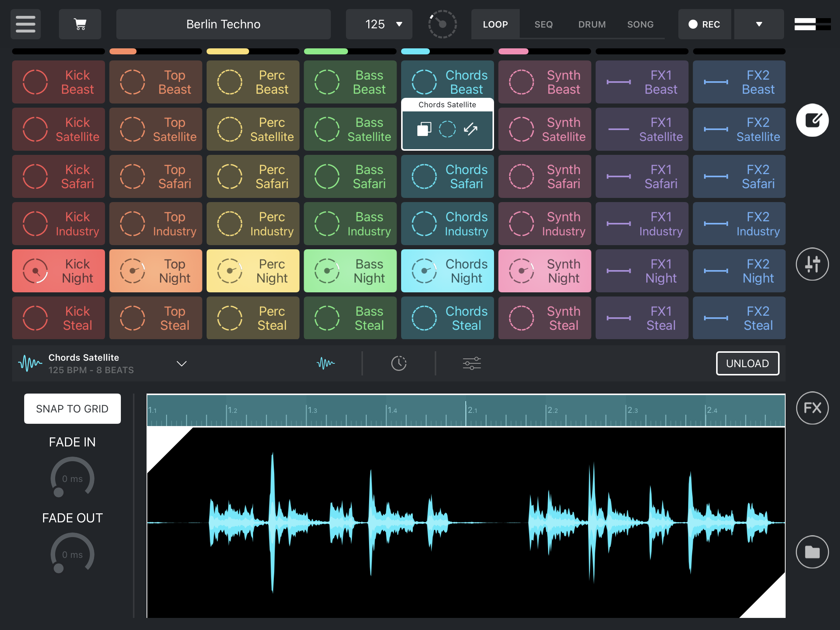
Task: Toggle the Snap to Grid button
Action: click(x=72, y=409)
